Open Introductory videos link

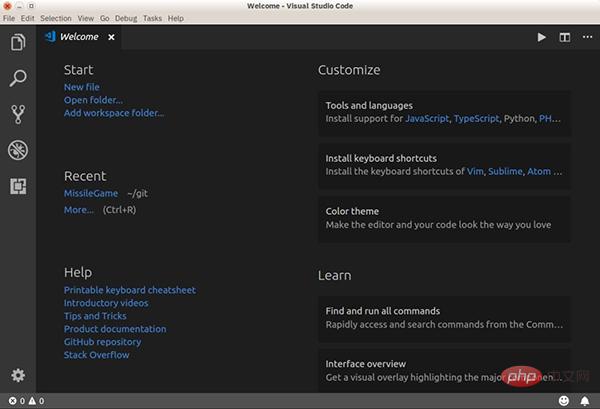coord(106,303)
